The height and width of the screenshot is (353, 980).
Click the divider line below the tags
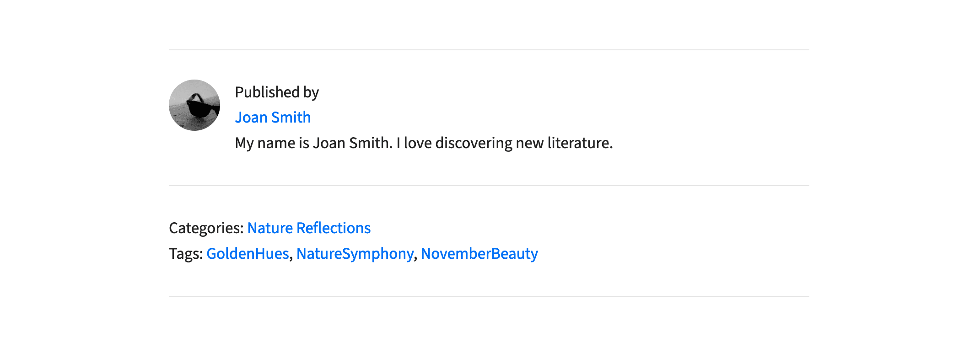point(489,296)
